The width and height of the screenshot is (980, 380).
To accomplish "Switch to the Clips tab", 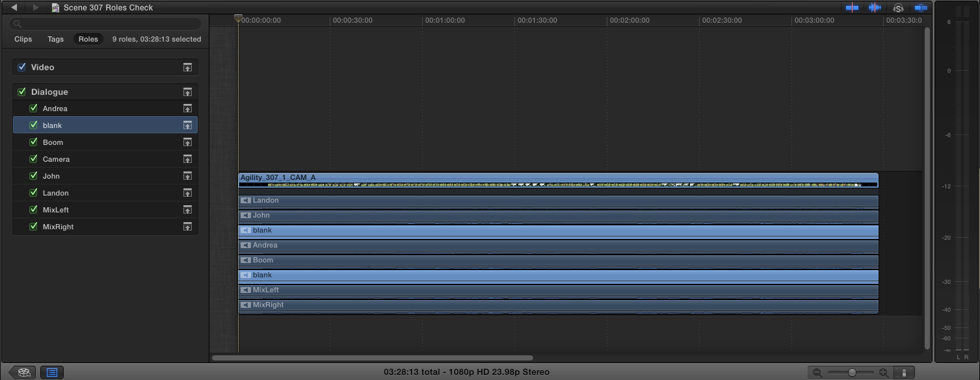I will click(x=23, y=39).
